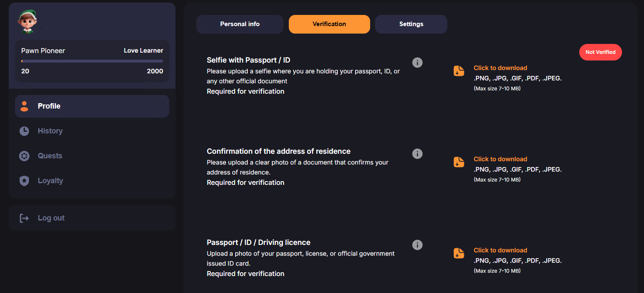Click the Log out arrow icon

(24, 218)
